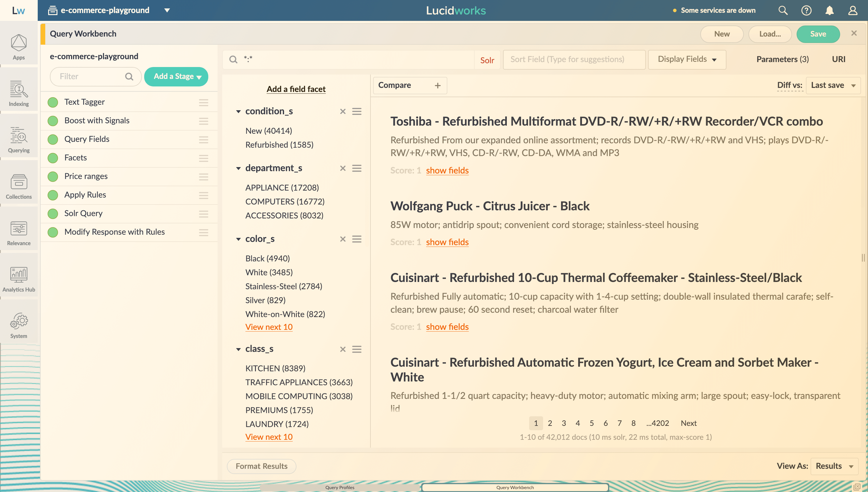Image resolution: width=868 pixels, height=492 pixels.
Task: Click the Save button
Action: (x=818, y=34)
